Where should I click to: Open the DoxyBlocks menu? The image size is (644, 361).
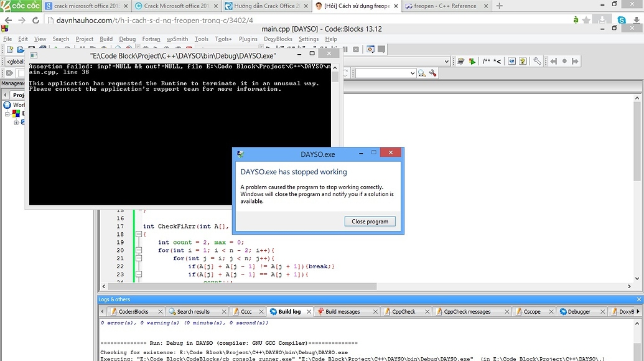[x=278, y=39]
